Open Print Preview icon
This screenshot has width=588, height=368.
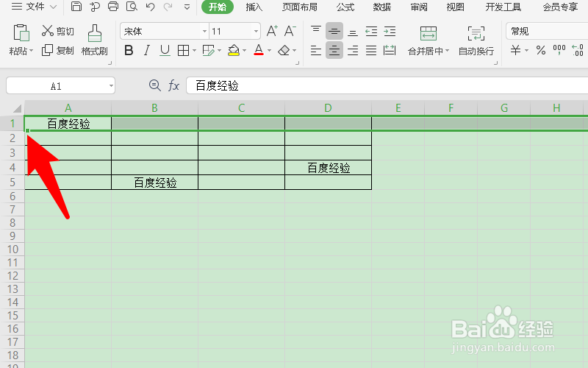pyautogui.click(x=132, y=7)
